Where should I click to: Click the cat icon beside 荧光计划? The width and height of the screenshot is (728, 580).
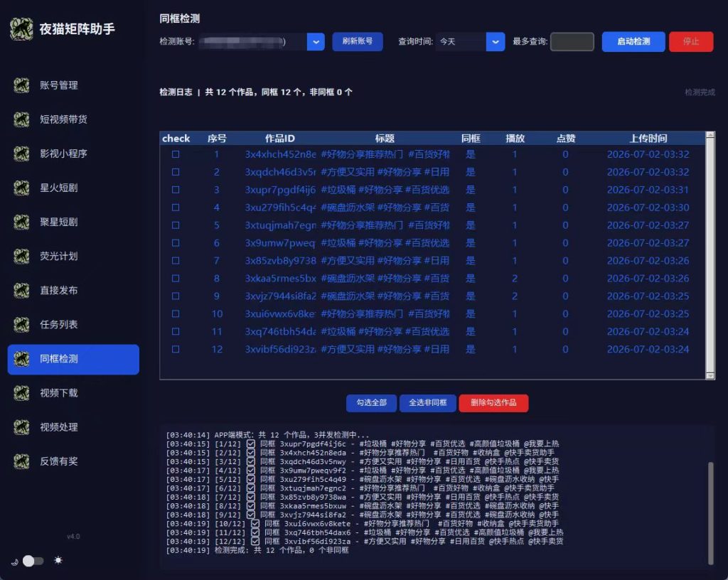click(x=21, y=256)
